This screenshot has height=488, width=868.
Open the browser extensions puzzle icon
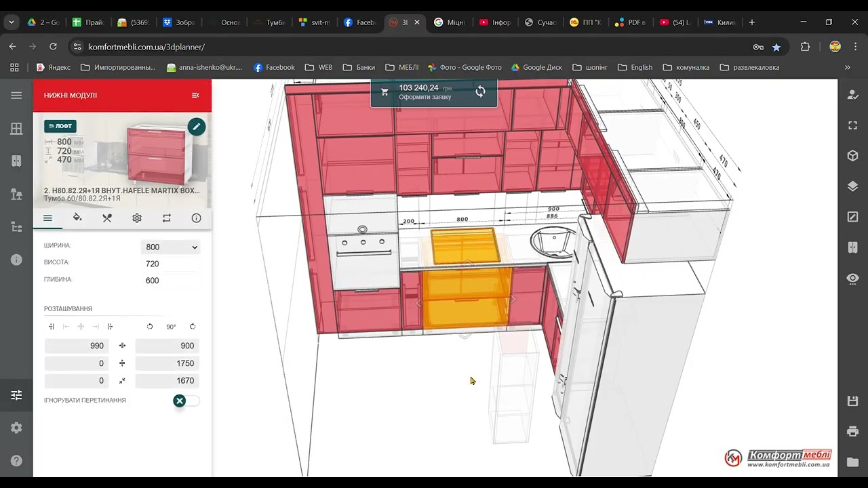click(805, 47)
